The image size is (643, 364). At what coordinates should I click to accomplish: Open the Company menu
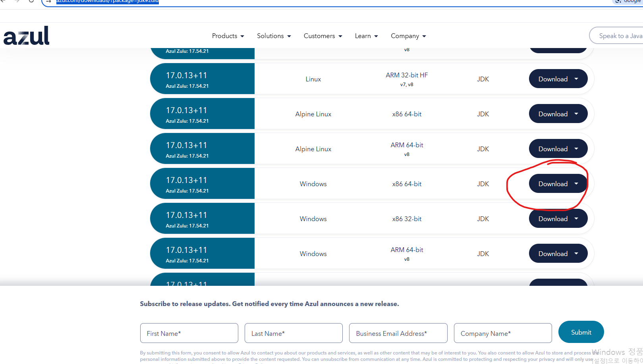(408, 36)
